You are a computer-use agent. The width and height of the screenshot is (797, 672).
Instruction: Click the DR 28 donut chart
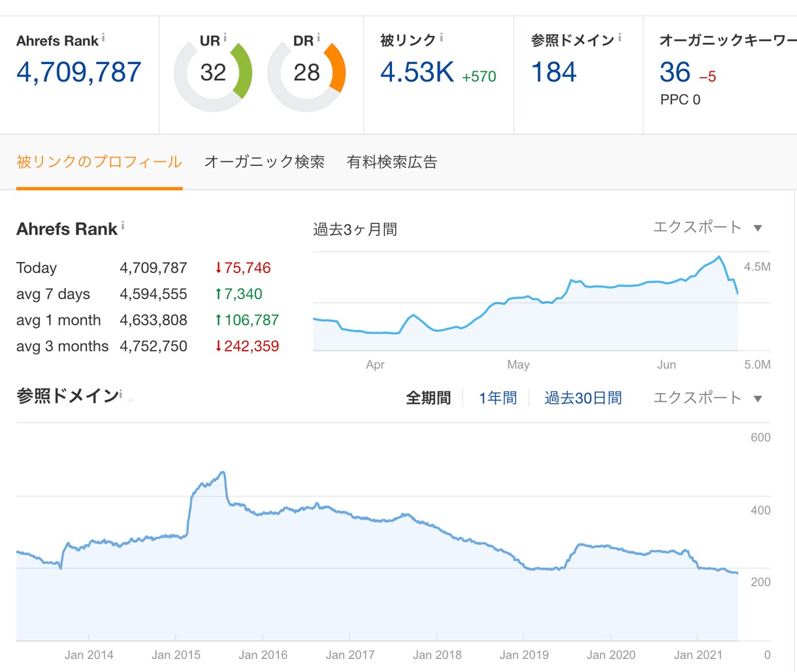(306, 73)
